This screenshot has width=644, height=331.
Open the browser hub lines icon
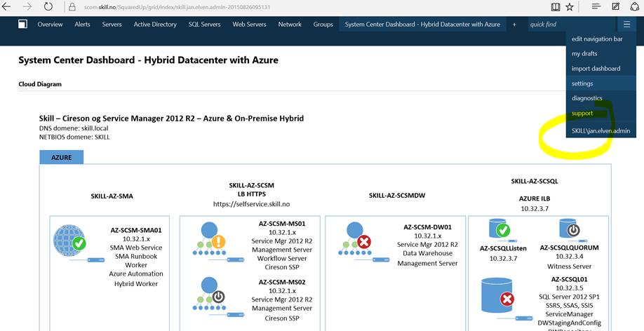596,6
